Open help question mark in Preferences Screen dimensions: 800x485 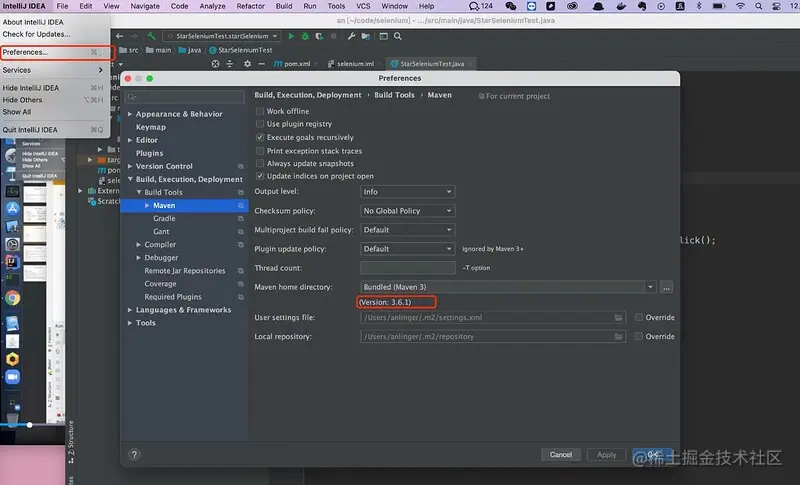[x=134, y=454]
